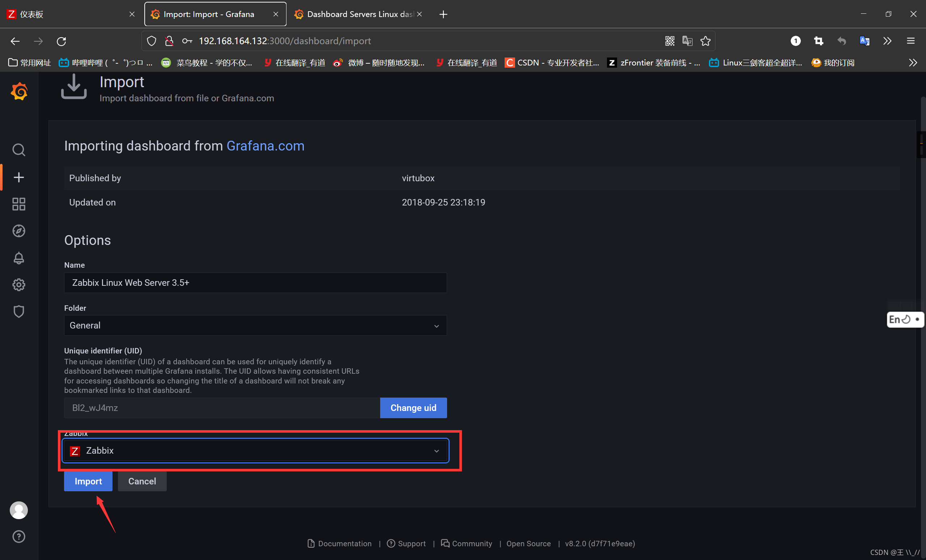Screen dimensions: 926x560
Task: Bookmark this page with the star icon
Action: point(705,41)
